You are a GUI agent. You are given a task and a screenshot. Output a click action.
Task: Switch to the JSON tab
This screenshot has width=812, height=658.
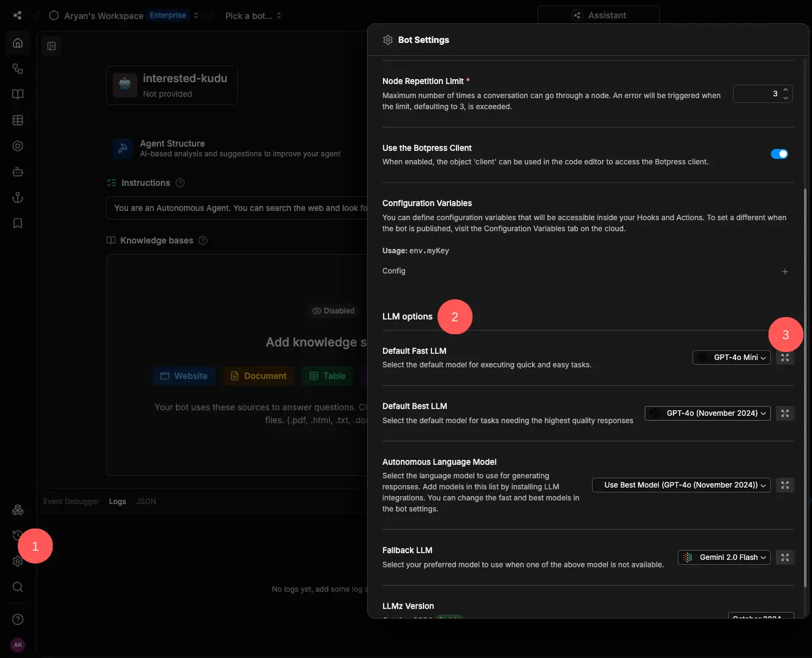click(x=146, y=502)
